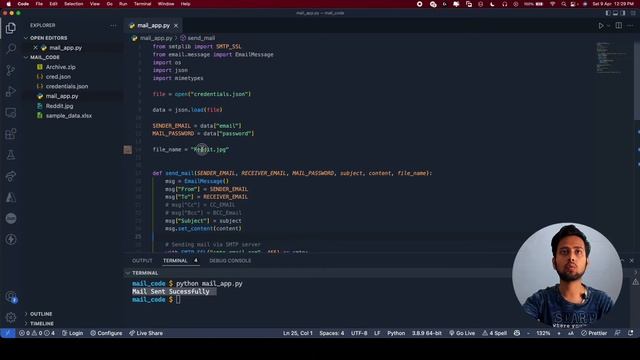This screenshot has width=640, height=360.
Task: Change end of line sequence LF
Action: pos(377,333)
